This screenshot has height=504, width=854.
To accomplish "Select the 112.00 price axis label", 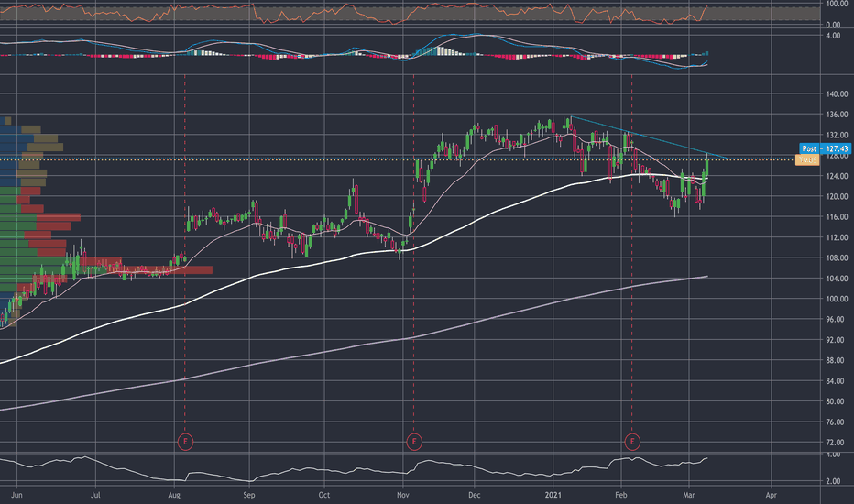I will point(837,237).
